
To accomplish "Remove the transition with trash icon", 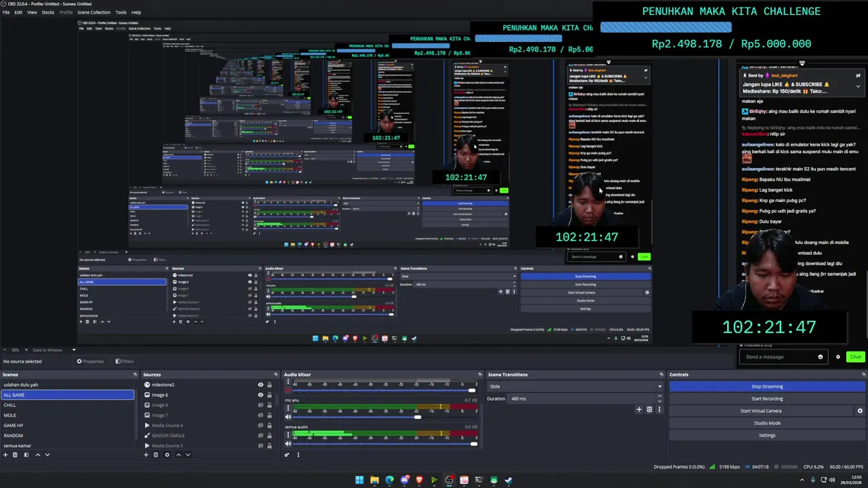I will click(x=649, y=409).
